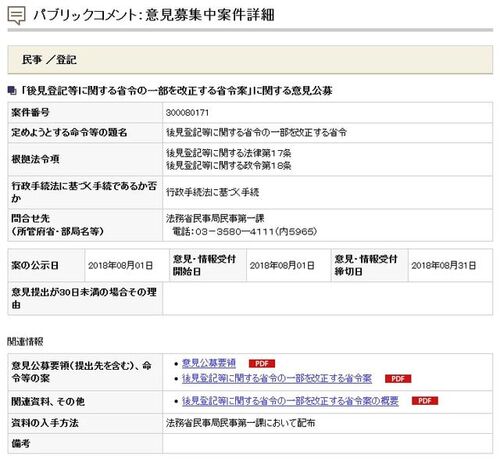This screenshot has width=500, height=462.
Task: Click the 備考 row label
Action: (x=21, y=443)
